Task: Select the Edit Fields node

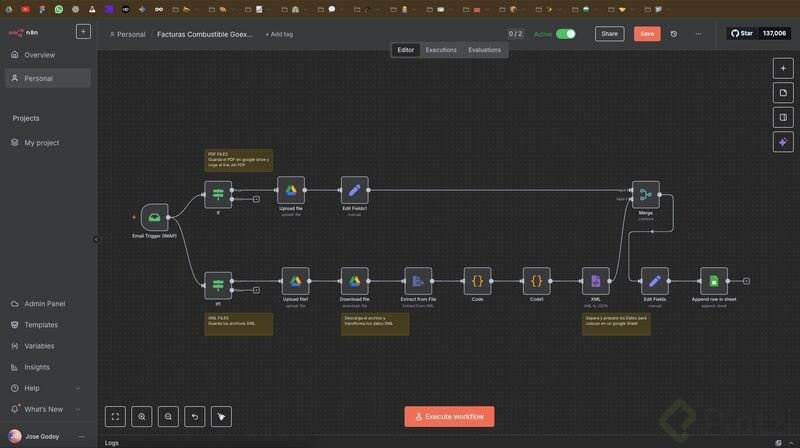Action: pyautogui.click(x=655, y=281)
